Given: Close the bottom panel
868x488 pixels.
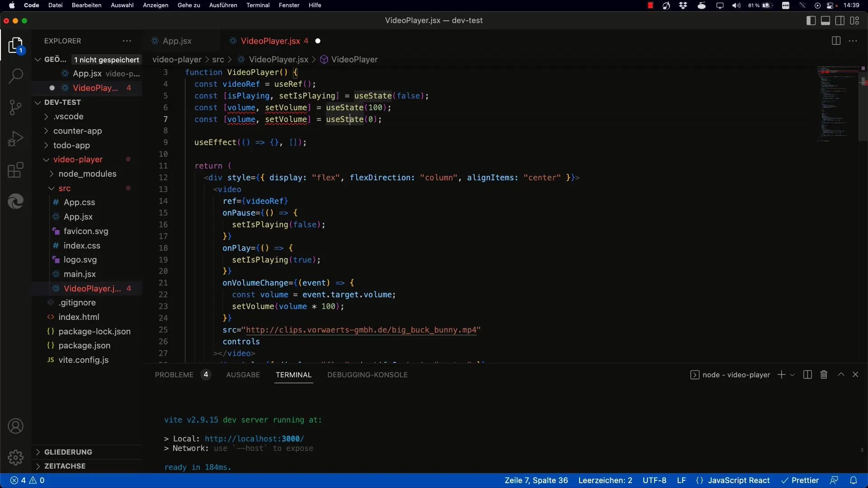Looking at the screenshot, I should (x=855, y=375).
